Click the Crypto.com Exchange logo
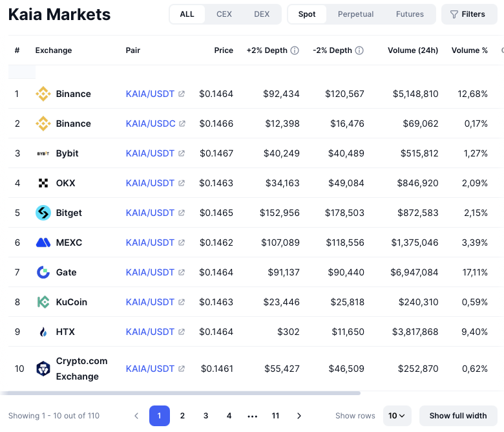 43,369
